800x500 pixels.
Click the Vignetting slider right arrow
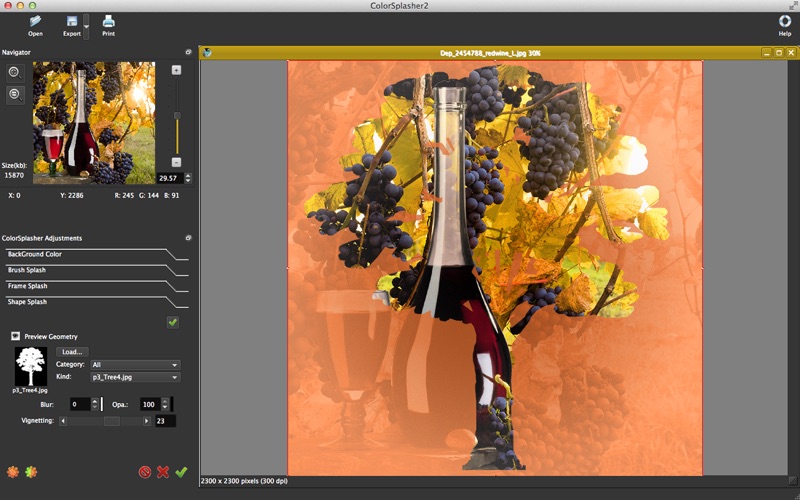[146, 421]
